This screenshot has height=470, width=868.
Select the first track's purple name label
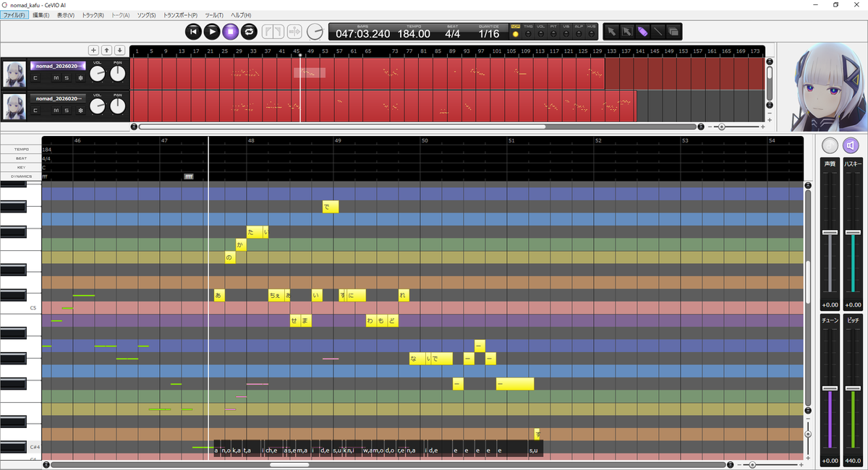coord(58,66)
